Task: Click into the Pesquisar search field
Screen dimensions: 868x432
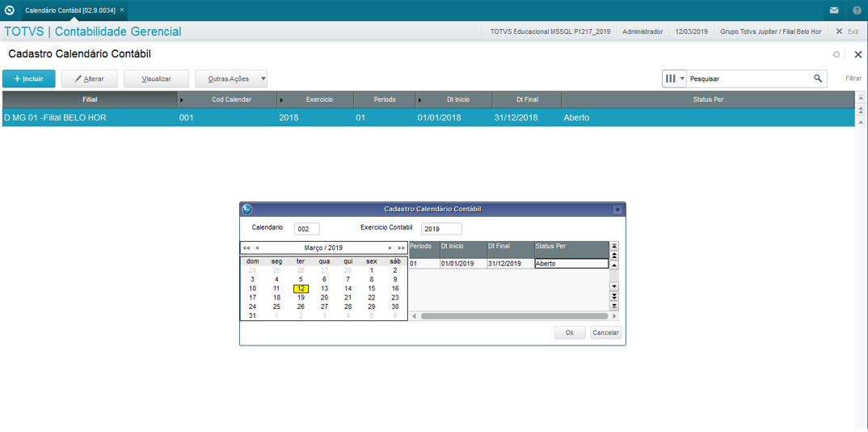Action: point(750,78)
